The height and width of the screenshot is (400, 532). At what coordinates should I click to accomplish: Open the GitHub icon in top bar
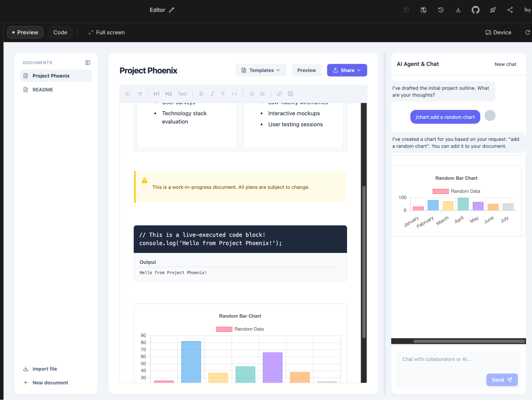tap(475, 10)
